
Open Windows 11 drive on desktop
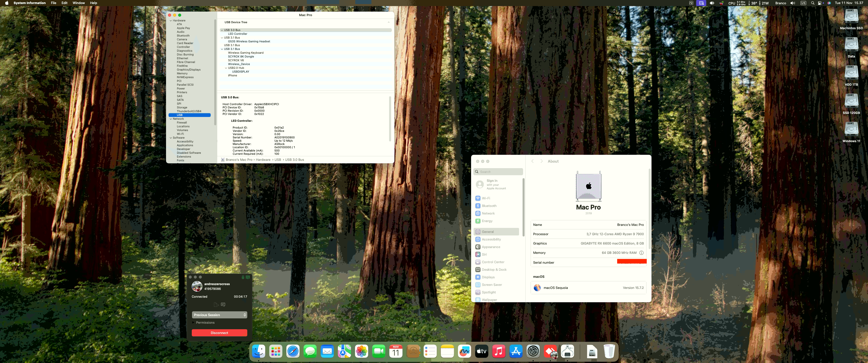click(851, 129)
